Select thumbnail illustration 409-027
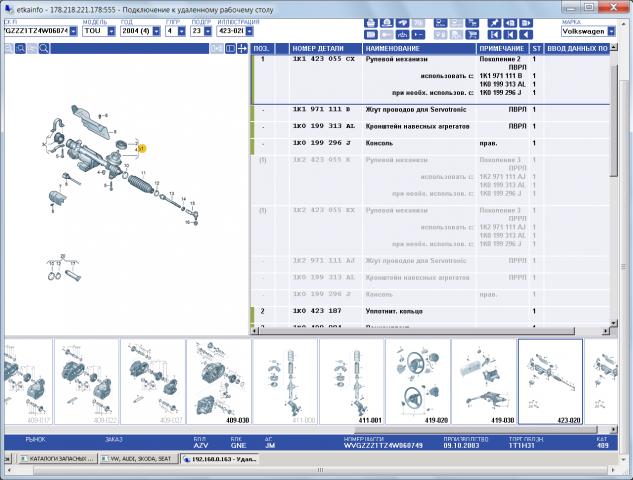Viewport: 633px width, 480px height. point(152,381)
